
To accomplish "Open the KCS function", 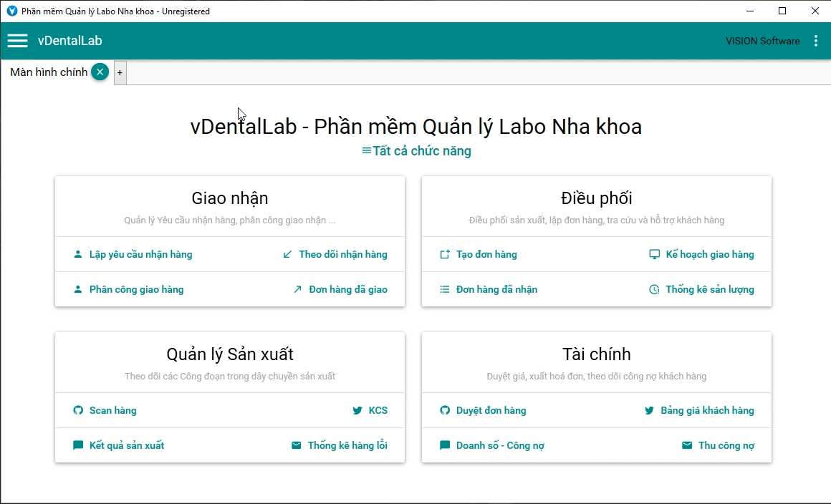I will [x=378, y=410].
